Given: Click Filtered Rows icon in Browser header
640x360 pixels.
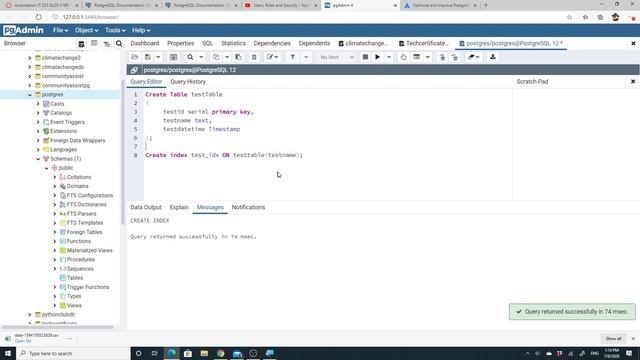Looking at the screenshot, I should (107, 44).
